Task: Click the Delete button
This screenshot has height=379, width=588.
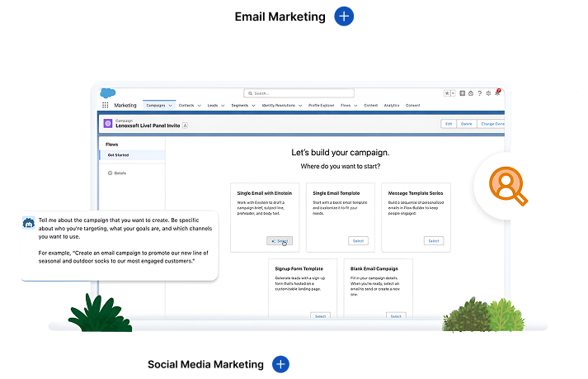Action: click(x=467, y=124)
